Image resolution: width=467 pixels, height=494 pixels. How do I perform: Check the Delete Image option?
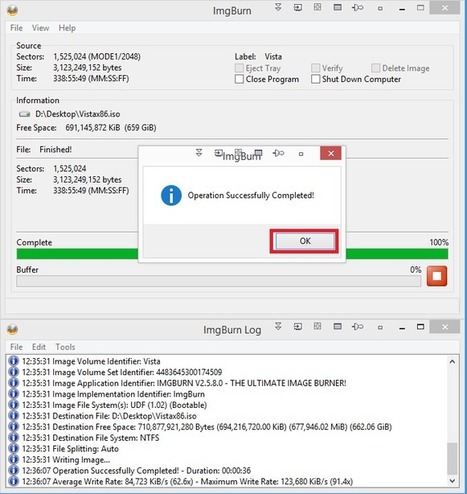pos(375,68)
